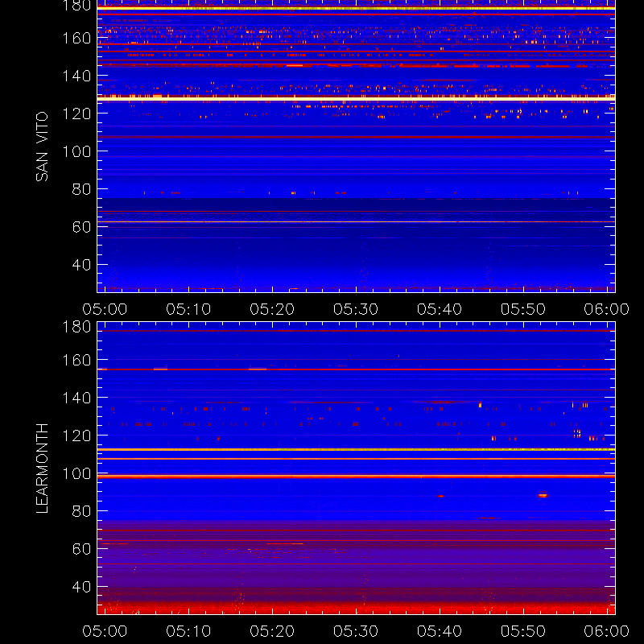Select the 80 frequency label on San Vito plot
644x644 pixels.
81,189
